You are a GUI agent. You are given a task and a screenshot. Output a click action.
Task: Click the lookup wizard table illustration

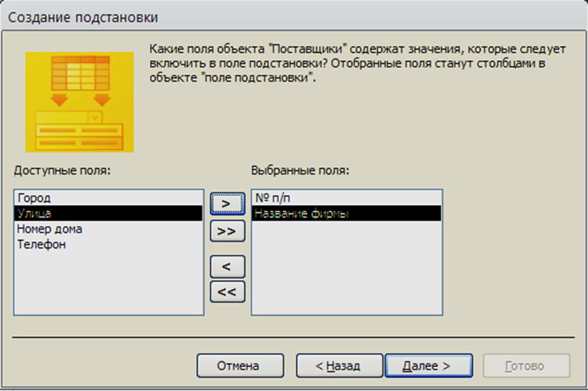79,102
